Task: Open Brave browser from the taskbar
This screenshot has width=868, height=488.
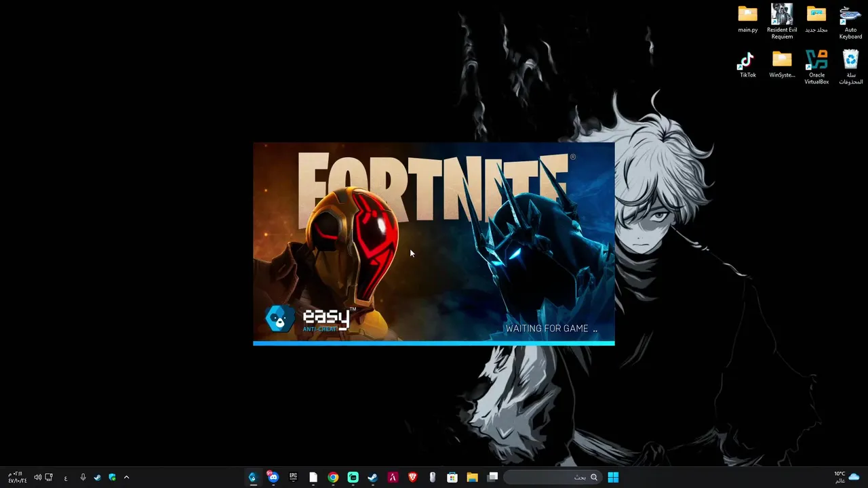Action: pyautogui.click(x=413, y=477)
